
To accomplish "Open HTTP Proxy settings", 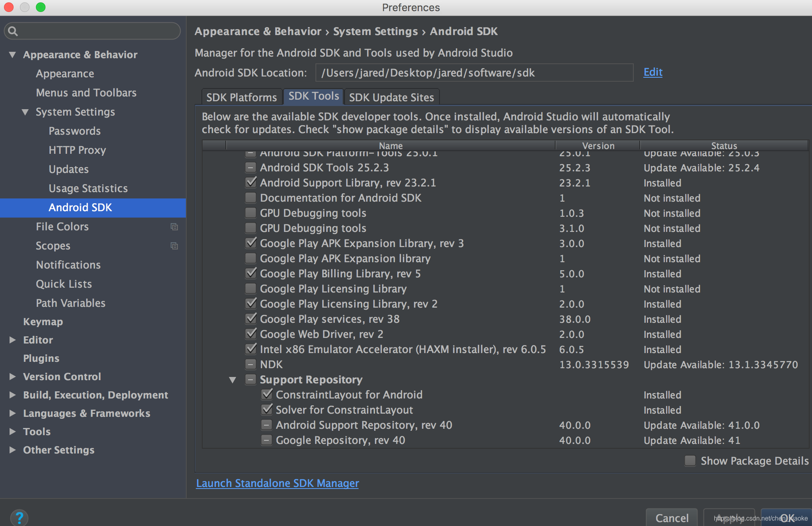I will [x=77, y=150].
